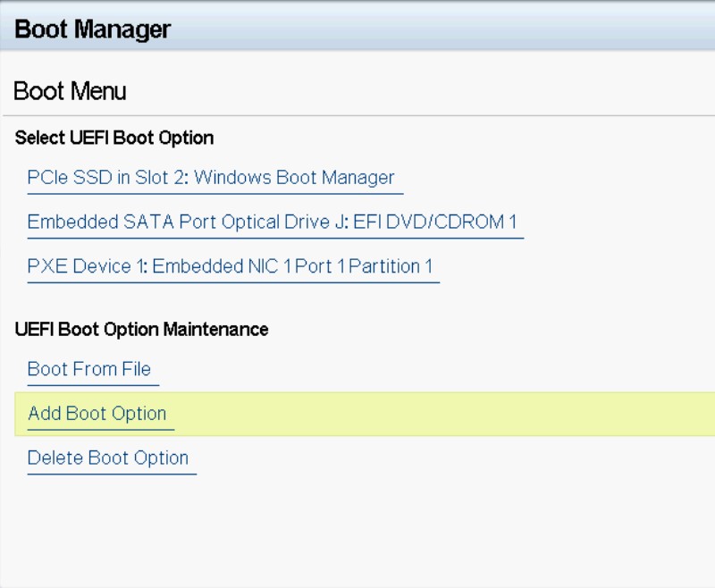
Task: Click the Boot Menu heading
Action: tap(71, 91)
